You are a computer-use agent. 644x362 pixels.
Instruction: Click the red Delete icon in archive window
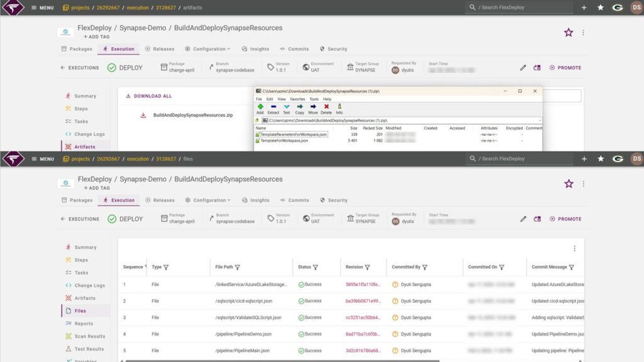tap(326, 107)
